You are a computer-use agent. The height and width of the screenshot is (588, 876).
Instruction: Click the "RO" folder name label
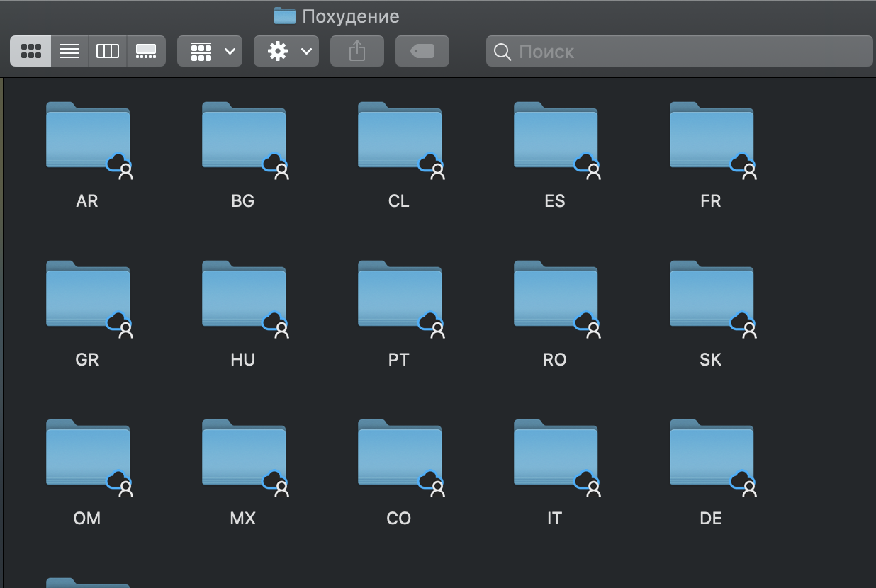(x=555, y=360)
